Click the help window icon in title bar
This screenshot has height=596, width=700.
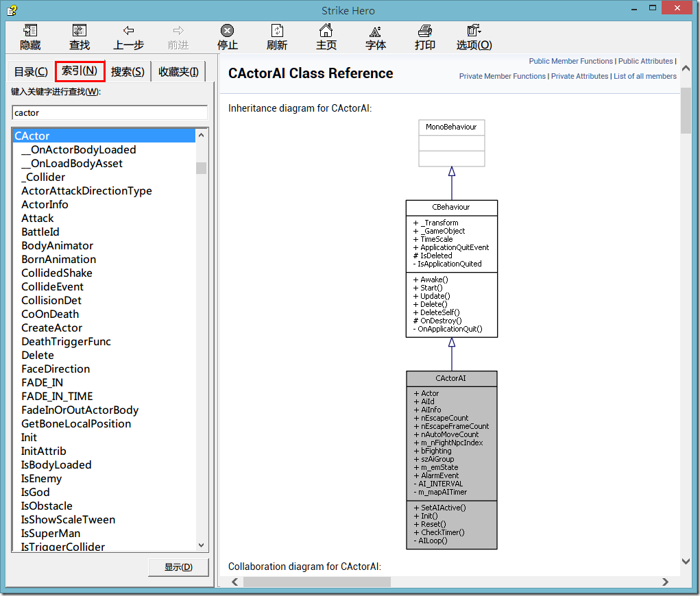click(12, 10)
